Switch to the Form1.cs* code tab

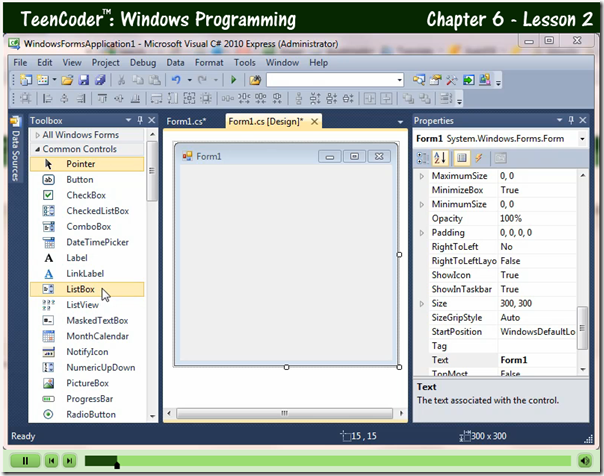click(186, 122)
